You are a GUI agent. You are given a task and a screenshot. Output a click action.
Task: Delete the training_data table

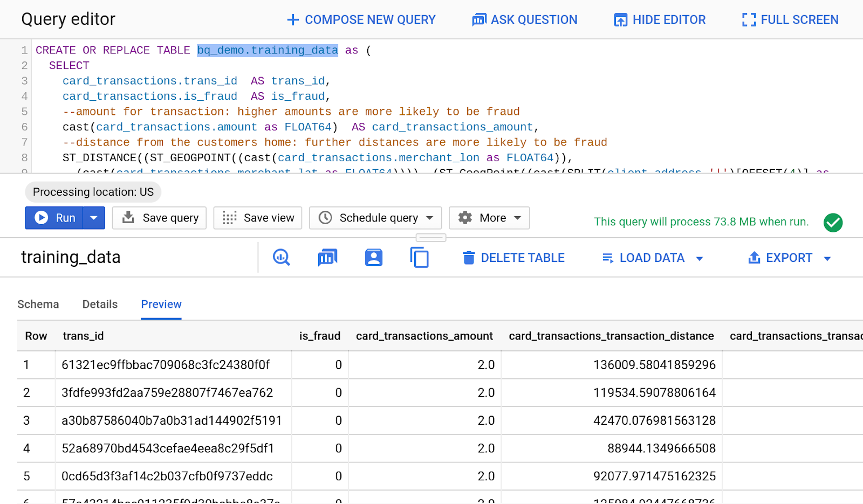coord(513,258)
